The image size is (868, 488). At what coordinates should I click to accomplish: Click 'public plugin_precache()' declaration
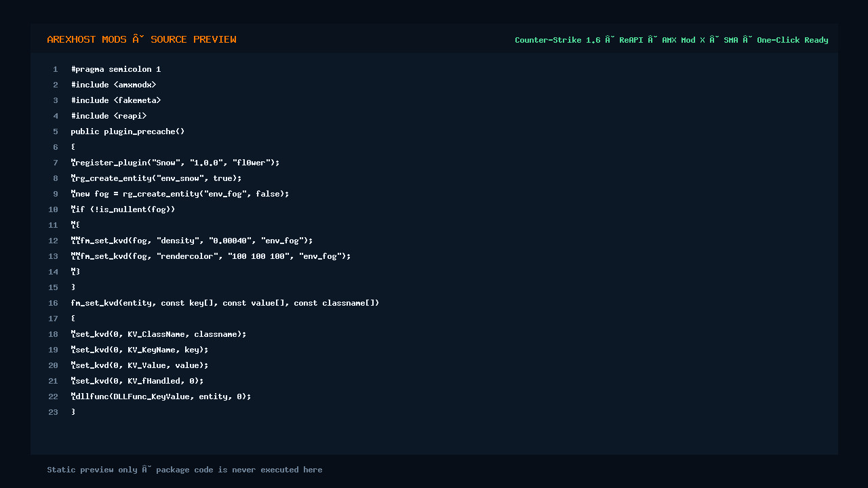click(128, 131)
